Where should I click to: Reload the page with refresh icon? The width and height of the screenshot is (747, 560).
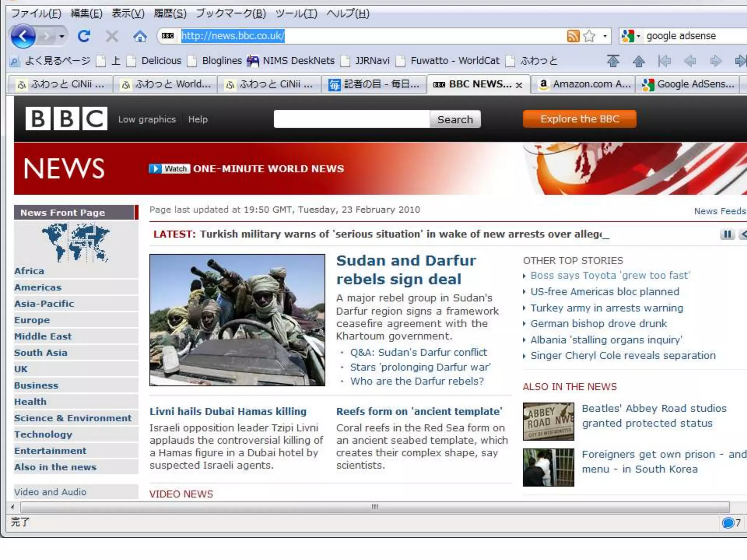pos(84,36)
